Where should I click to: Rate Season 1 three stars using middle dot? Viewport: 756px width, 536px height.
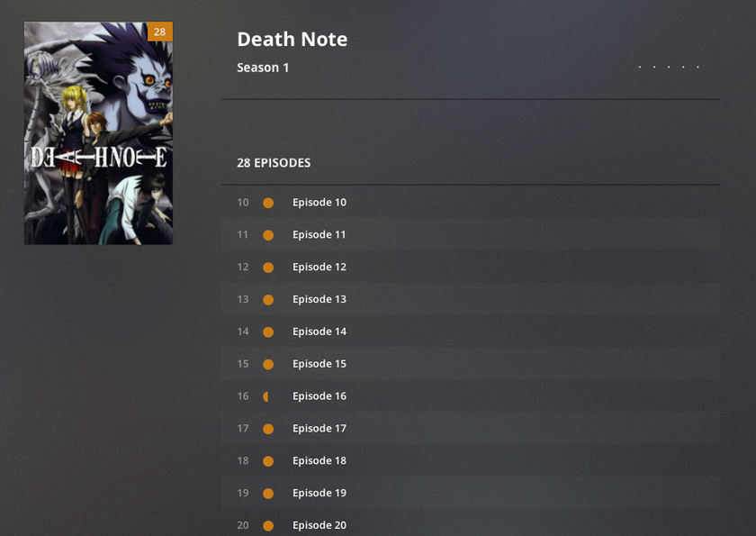[x=669, y=67]
